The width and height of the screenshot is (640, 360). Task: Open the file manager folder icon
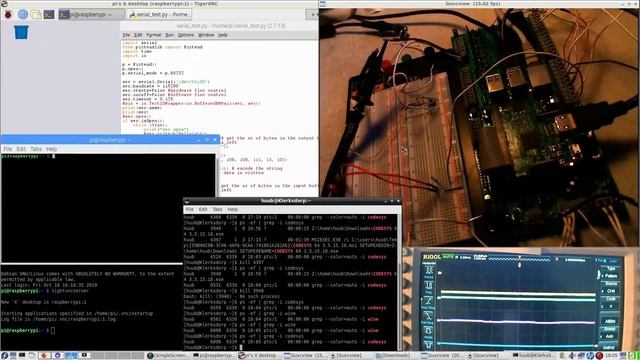[36, 15]
